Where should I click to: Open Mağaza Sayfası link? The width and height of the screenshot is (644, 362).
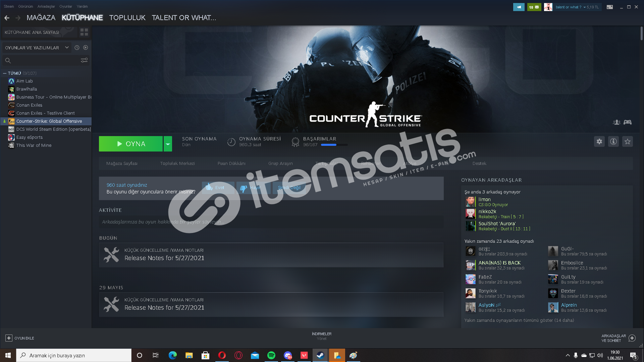(122, 164)
